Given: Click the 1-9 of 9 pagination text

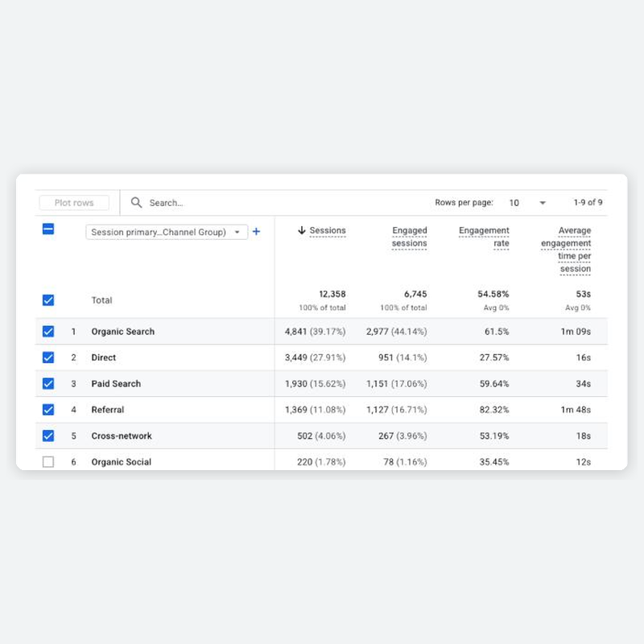Looking at the screenshot, I should (x=588, y=202).
